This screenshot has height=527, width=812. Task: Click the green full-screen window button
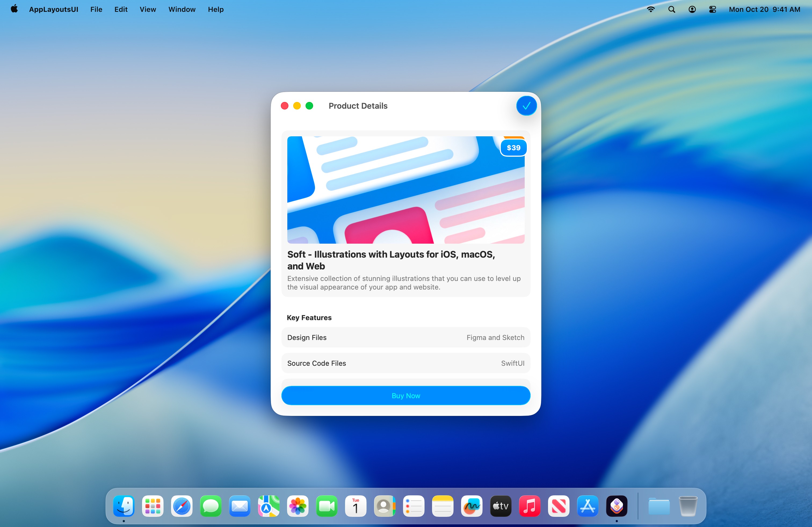309,106
